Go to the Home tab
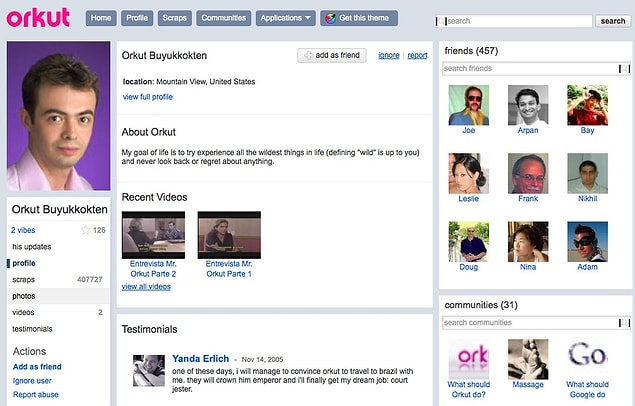 coord(101,18)
